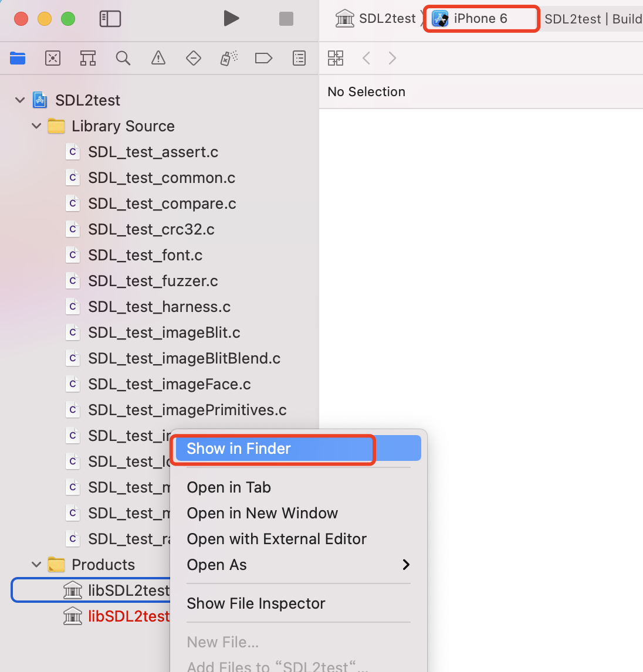Toggle the navigator sidebar visibility

click(x=110, y=19)
